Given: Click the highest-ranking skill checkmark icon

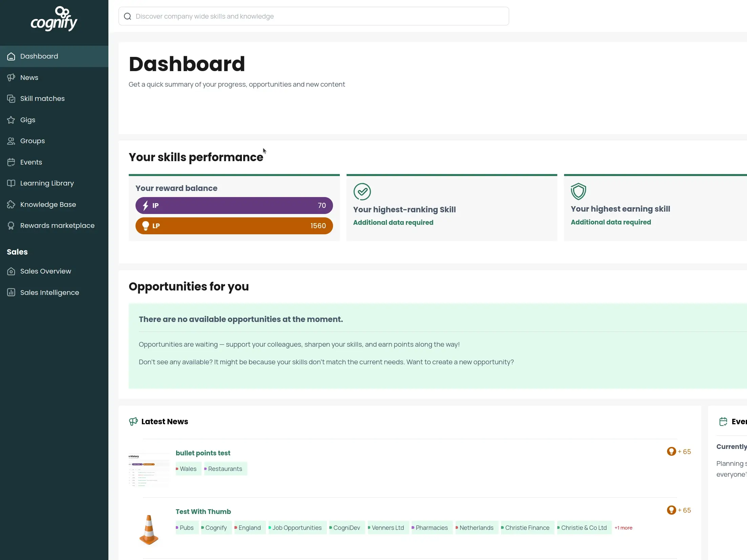Looking at the screenshot, I should point(362,192).
